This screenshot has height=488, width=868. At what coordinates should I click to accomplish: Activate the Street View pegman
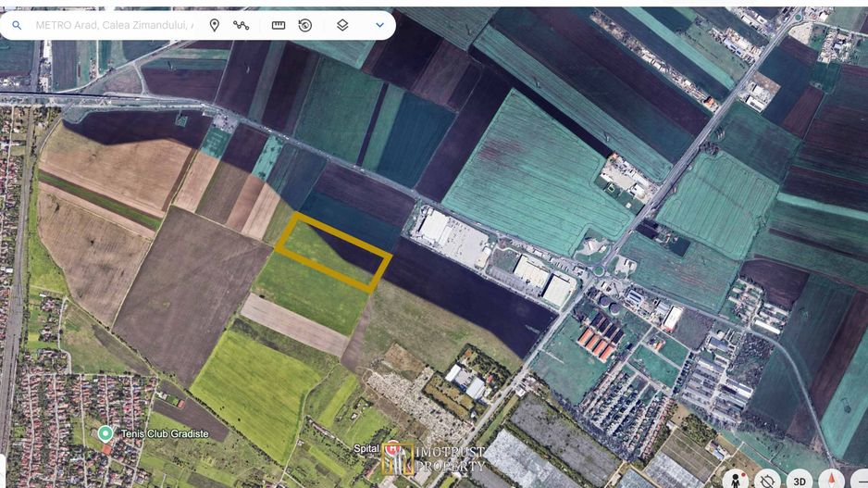click(x=736, y=480)
